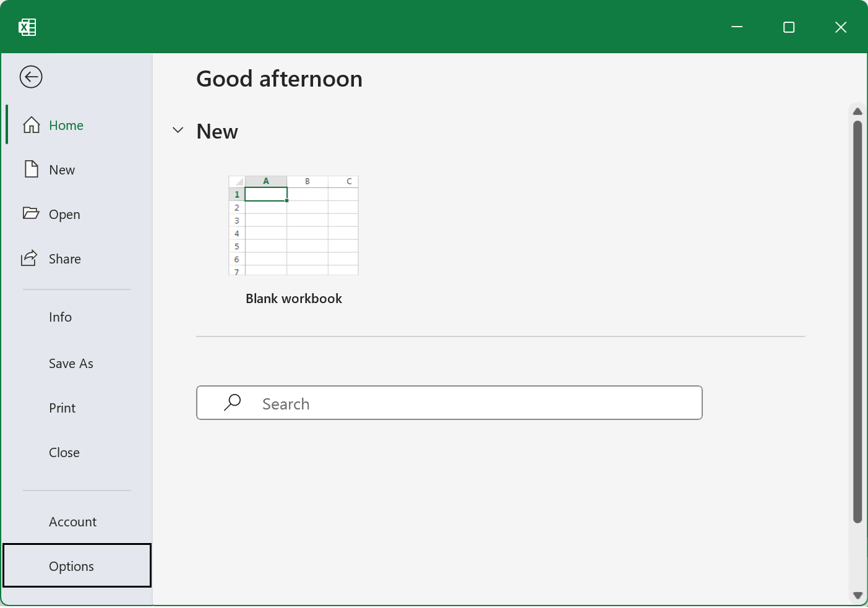Click the back arrow to return to workbook
Viewport: 868px width, 608px height.
point(31,77)
